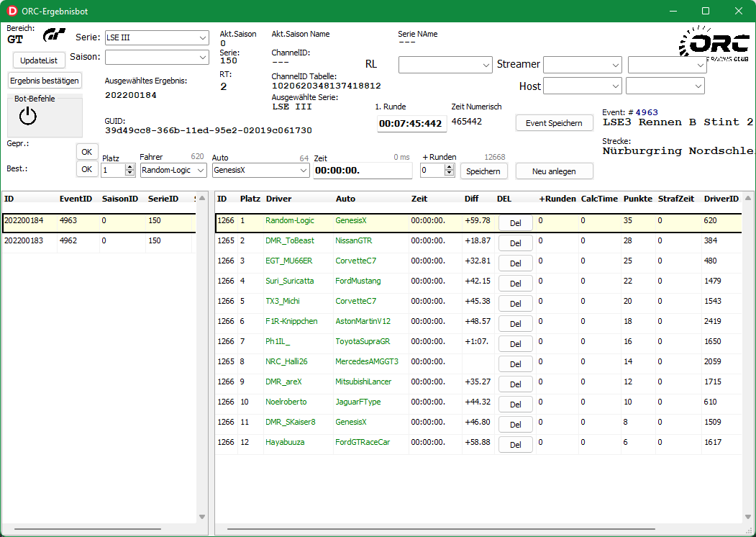Open the RL dropdown
Viewport: 756px width, 537px height.
pos(445,65)
